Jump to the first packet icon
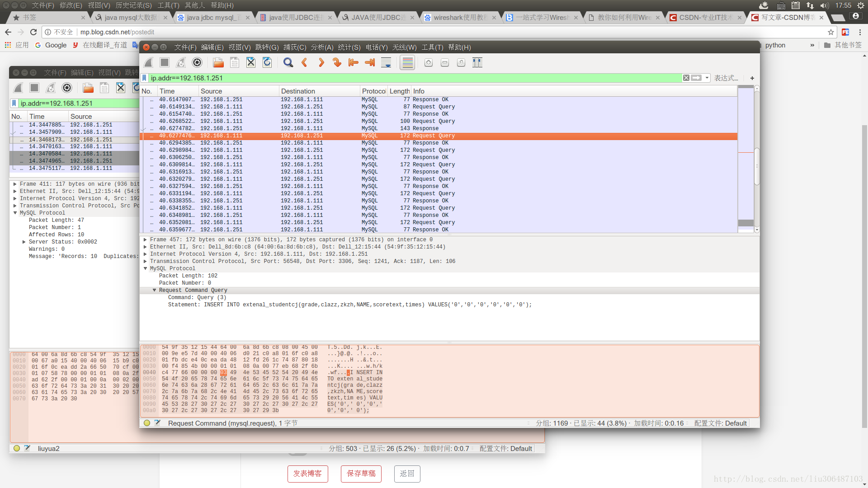 point(354,63)
